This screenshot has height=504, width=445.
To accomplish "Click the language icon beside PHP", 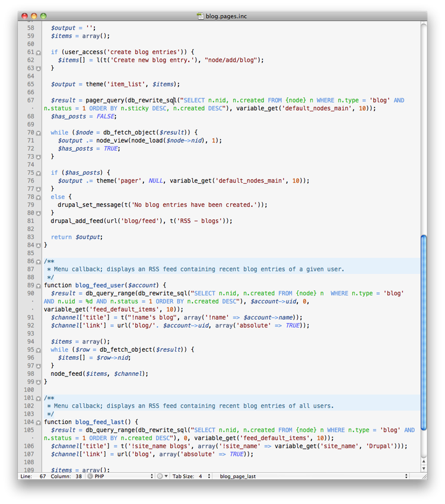I will [x=90, y=476].
